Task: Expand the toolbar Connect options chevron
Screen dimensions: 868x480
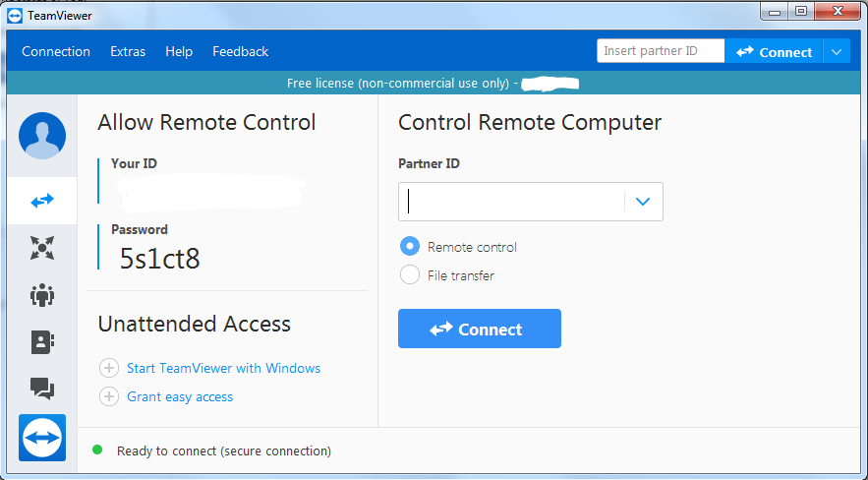Action: tap(837, 52)
